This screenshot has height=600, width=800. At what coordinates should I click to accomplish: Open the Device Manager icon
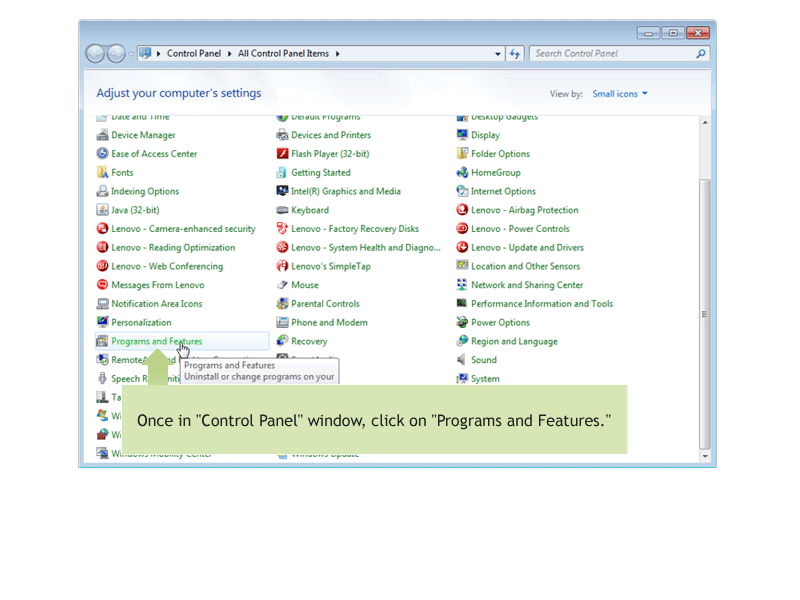pos(103,135)
